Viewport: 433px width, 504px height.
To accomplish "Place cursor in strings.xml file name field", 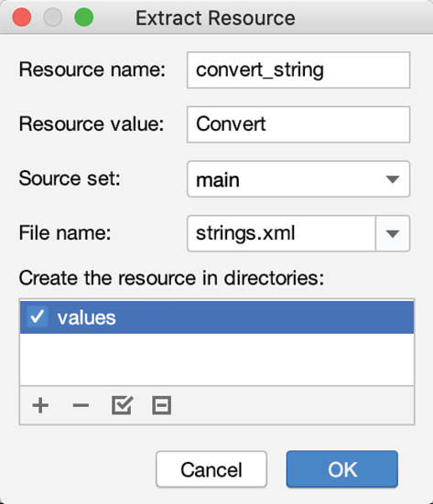I will click(x=281, y=233).
